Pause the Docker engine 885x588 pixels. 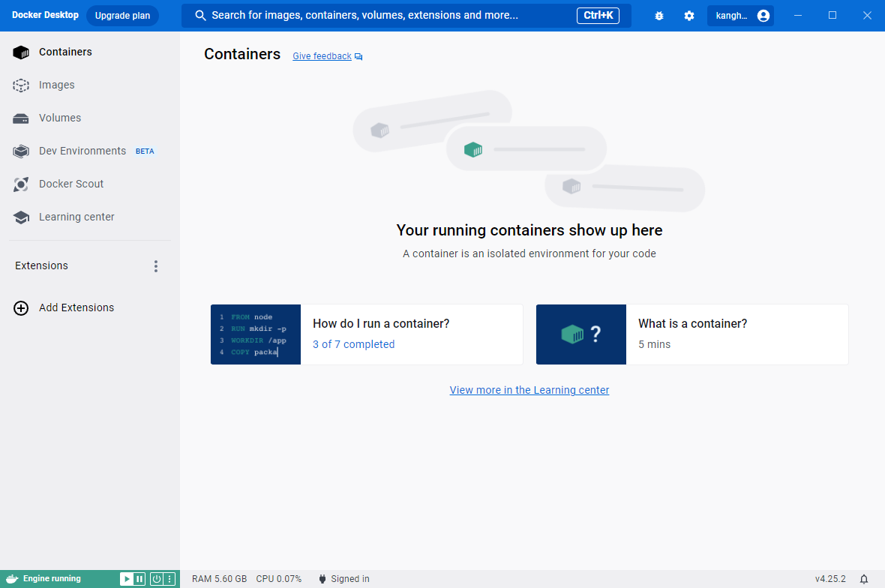coord(139,579)
